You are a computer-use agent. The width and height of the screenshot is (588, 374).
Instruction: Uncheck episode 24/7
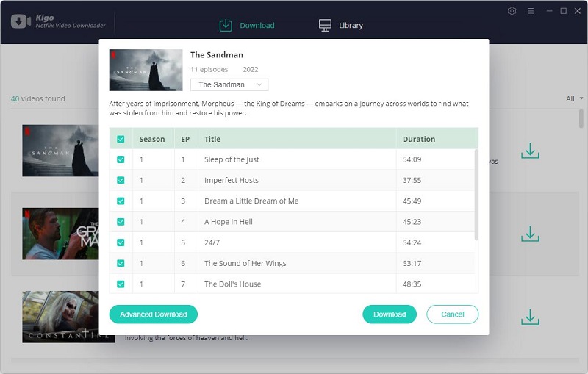[x=121, y=242]
